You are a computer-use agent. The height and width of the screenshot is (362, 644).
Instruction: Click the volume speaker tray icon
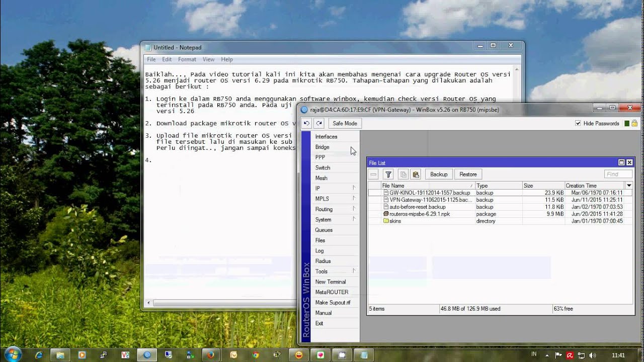coord(592,355)
